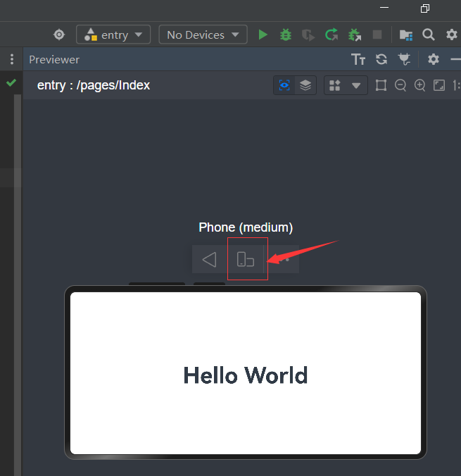Image resolution: width=461 pixels, height=476 pixels.
Task: Click the multi-device profile grid icon
Action: (335, 85)
